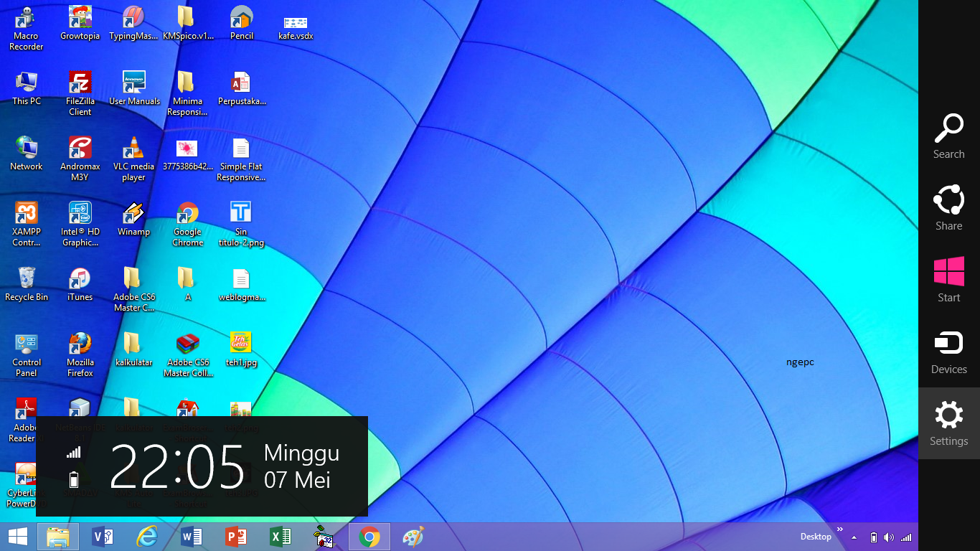Screen dimensions: 980x551
Task: Check the battery status tray icon
Action: coord(873,536)
